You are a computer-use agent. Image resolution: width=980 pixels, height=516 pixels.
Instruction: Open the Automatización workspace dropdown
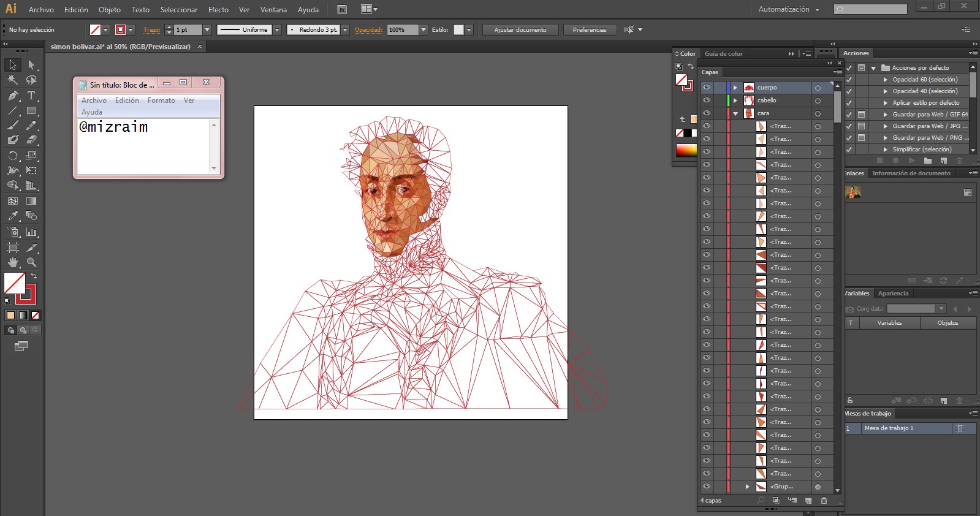tap(789, 9)
